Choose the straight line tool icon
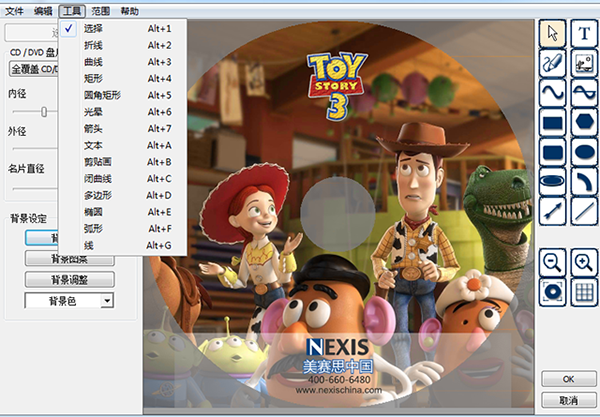 point(584,211)
